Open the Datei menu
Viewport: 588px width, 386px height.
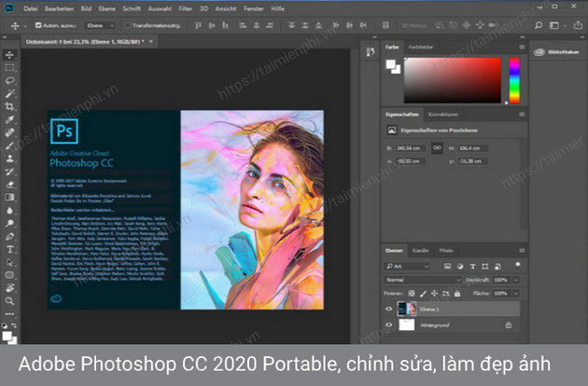click(x=31, y=8)
